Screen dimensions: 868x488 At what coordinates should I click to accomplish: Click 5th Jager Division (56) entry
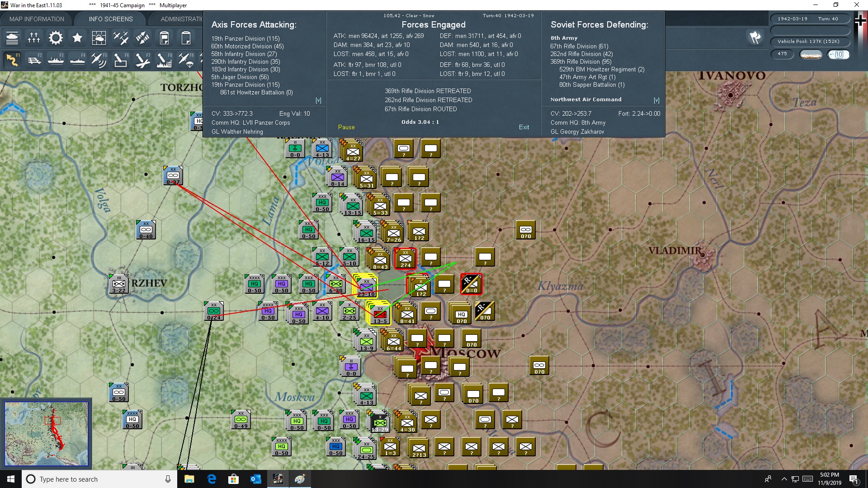(x=240, y=77)
